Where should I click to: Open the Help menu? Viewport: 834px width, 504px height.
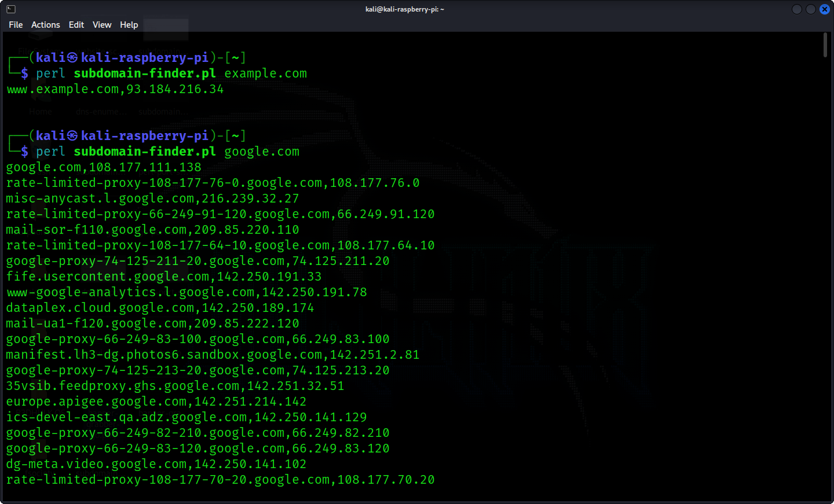click(x=129, y=25)
